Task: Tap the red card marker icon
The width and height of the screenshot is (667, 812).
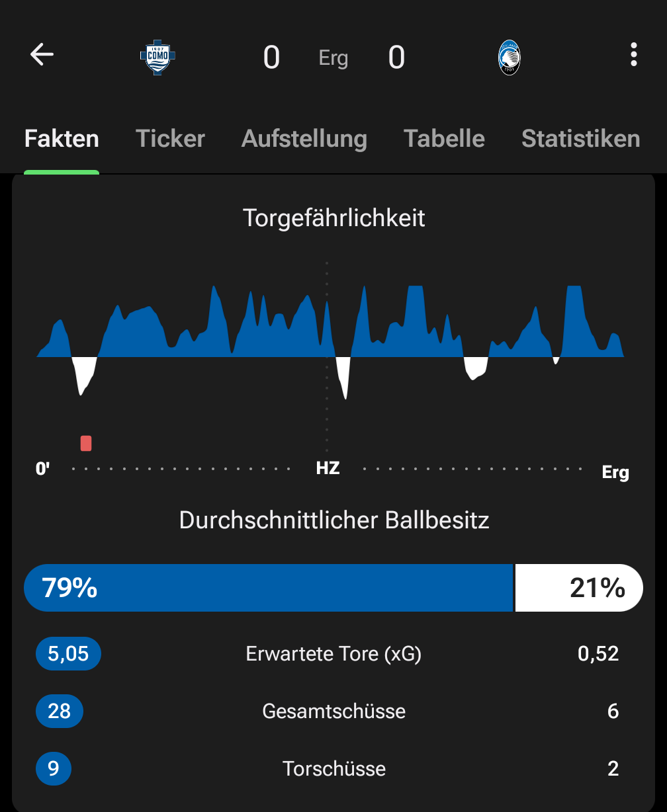Action: pos(86,443)
